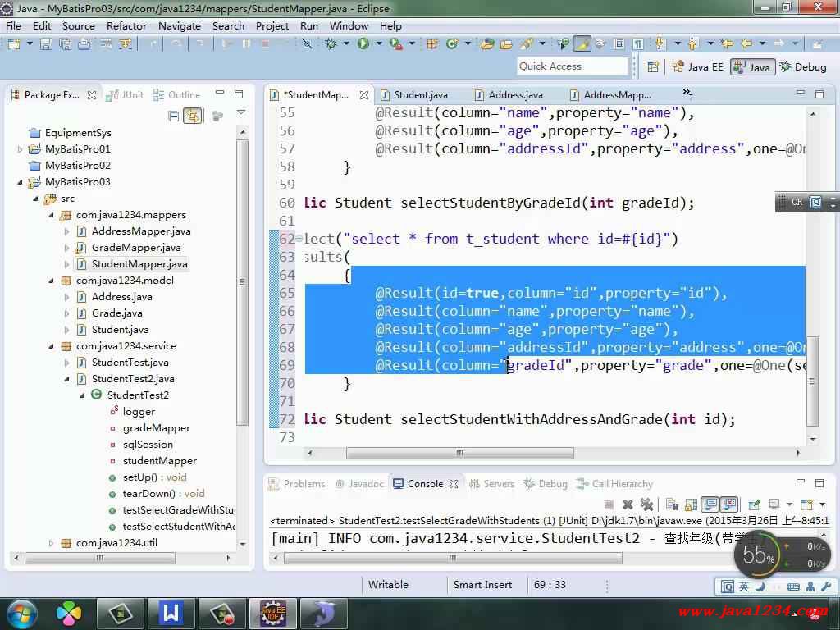Viewport: 840px width, 630px height.
Task: Switch to the Javadoc tab
Action: coord(359,484)
